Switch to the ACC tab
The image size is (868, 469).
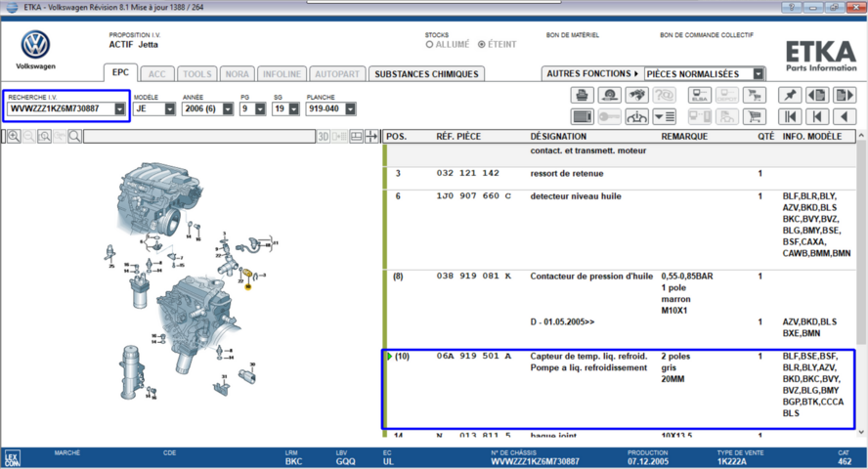pyautogui.click(x=156, y=74)
